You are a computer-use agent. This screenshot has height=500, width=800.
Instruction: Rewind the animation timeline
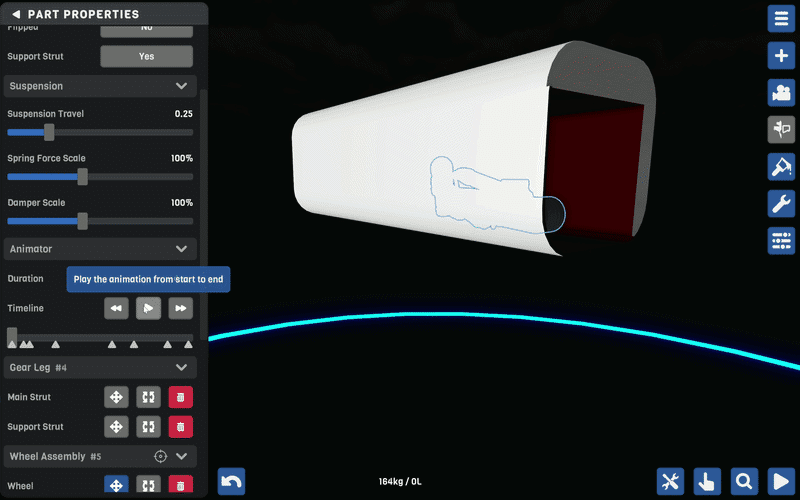[x=116, y=308]
